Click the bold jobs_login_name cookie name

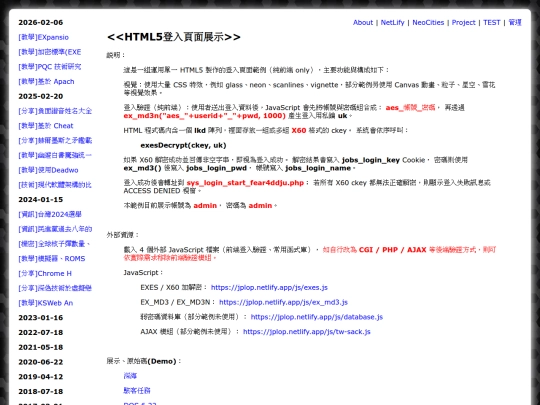(318, 168)
